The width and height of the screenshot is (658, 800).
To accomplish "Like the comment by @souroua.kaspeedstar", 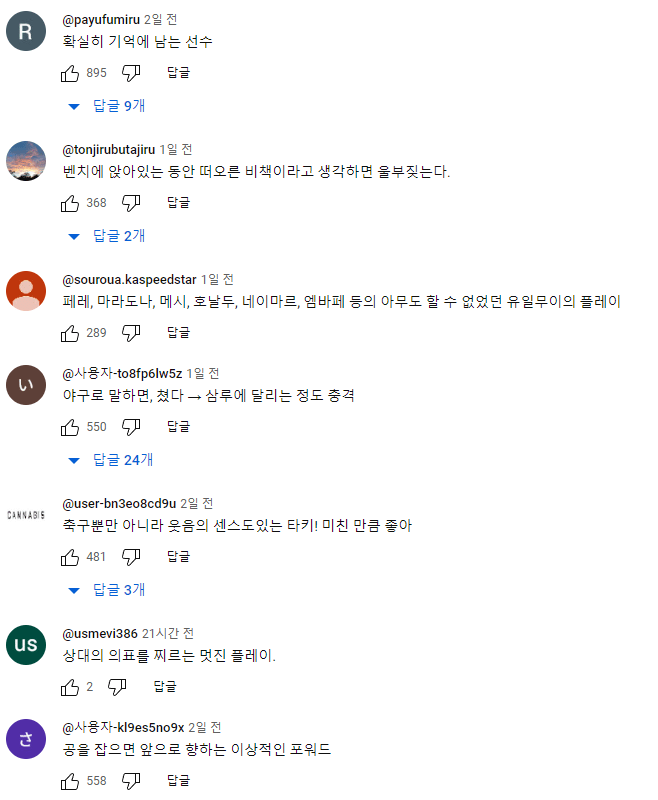I will tap(70, 333).
